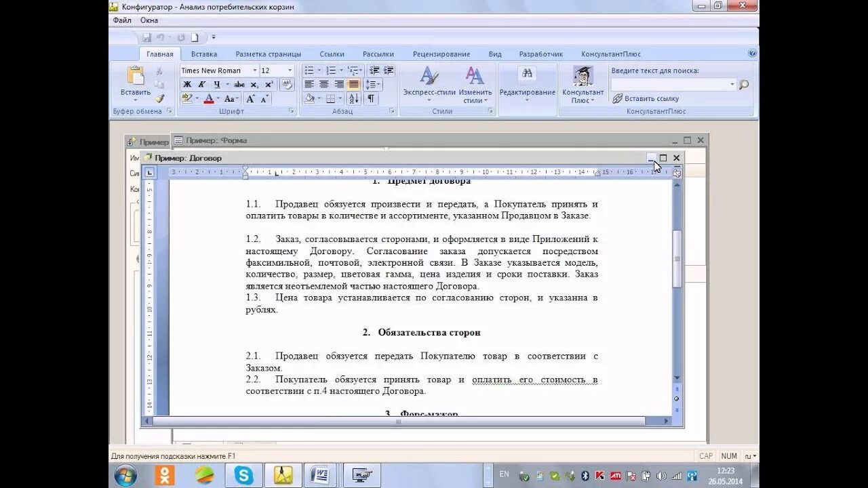Toggle Underline (Ч) formatting
The image size is (868, 488).
[x=217, y=85]
